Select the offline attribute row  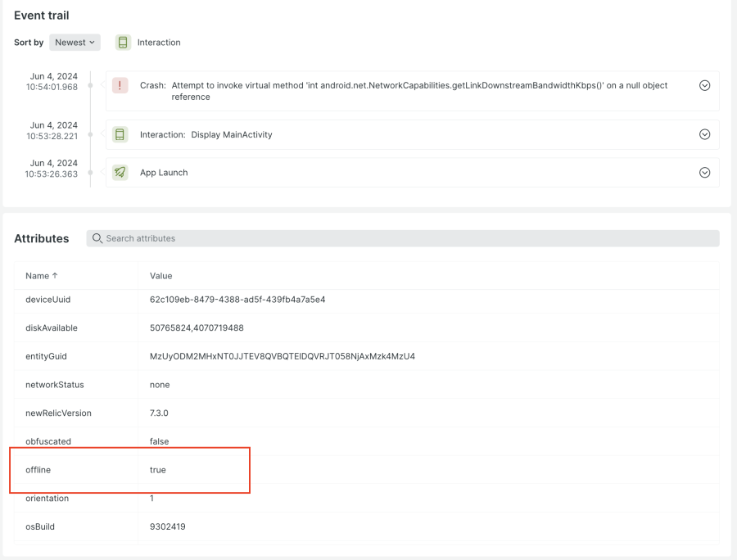[x=129, y=470]
